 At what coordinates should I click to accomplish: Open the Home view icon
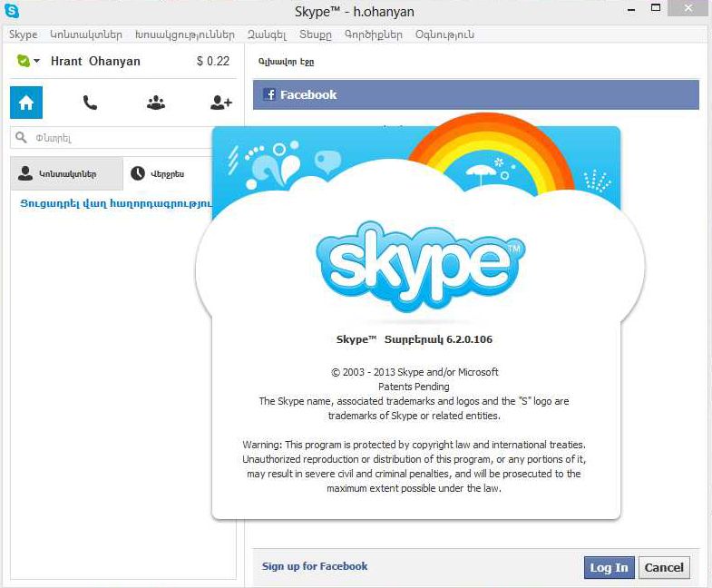point(26,103)
